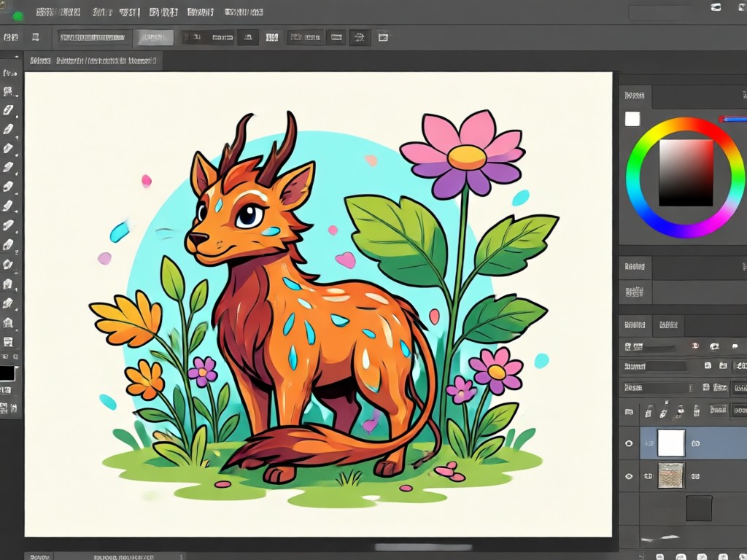747x560 pixels.
Task: Click the wide text field in the options bar
Action: [93, 37]
